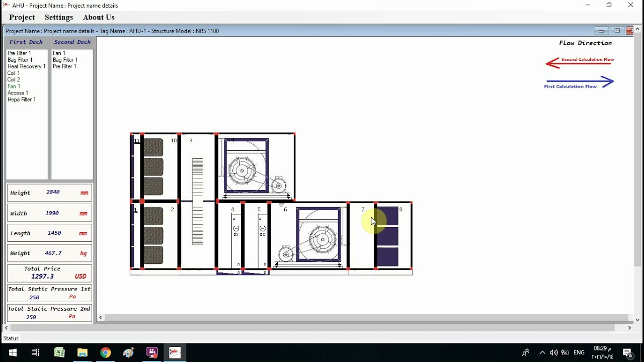Select Access 1 in First Deck list
This screenshot has height=362, width=644.
(18, 93)
